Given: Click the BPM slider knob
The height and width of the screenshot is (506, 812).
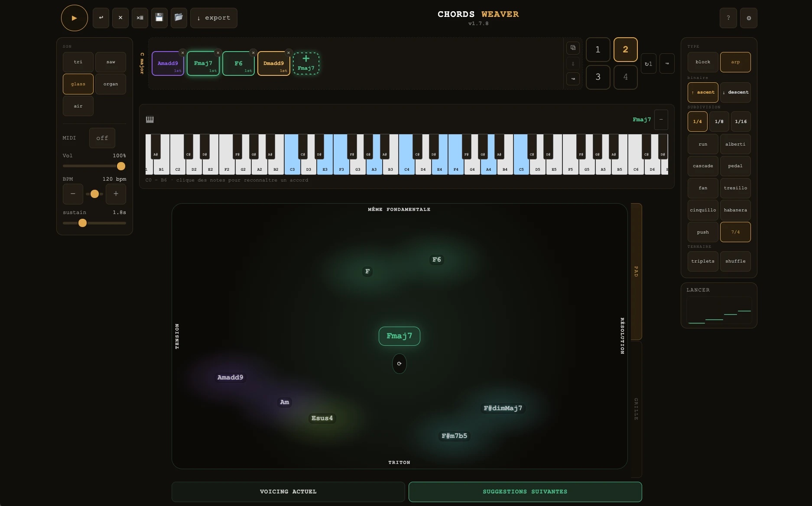Looking at the screenshot, I should coord(94,194).
